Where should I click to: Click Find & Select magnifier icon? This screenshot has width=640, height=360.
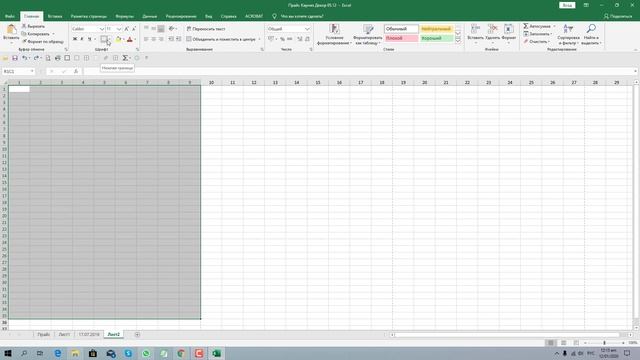point(591,29)
